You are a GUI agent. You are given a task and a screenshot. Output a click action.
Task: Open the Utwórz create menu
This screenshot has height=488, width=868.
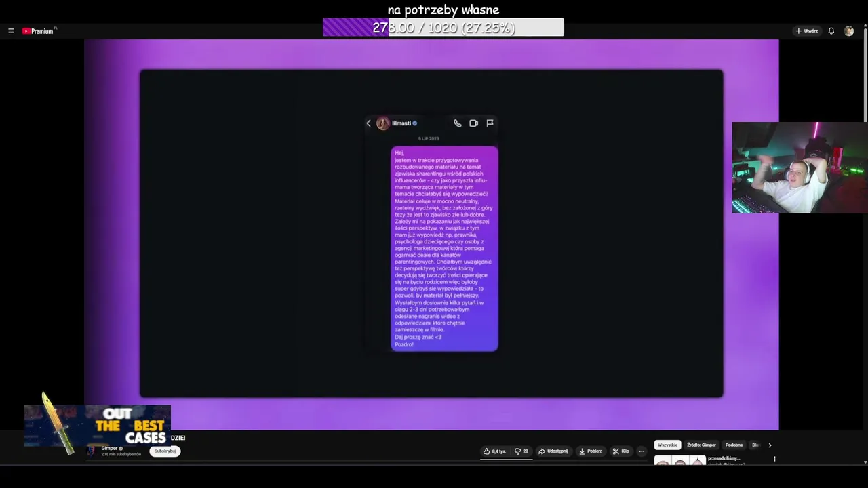click(x=807, y=31)
